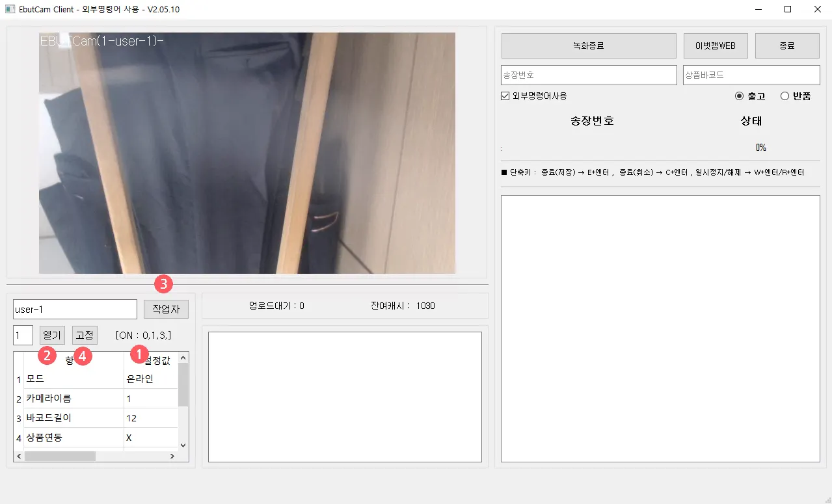Click the center message list box
This screenshot has width=832, height=504.
tap(345, 397)
